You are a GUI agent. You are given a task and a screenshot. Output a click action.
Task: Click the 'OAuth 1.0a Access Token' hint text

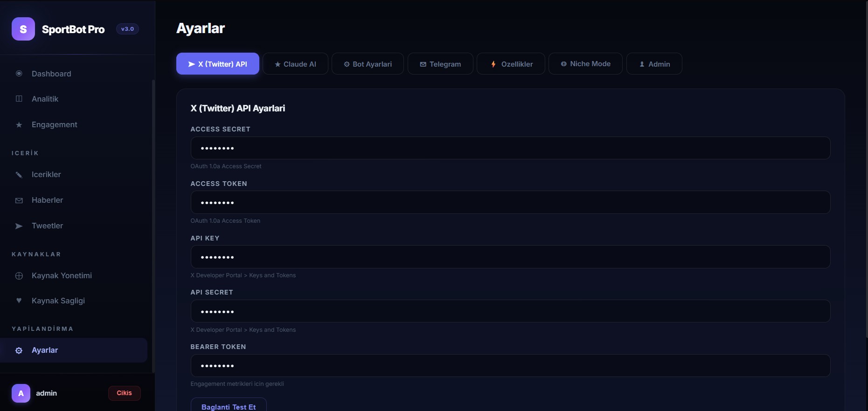(225, 220)
